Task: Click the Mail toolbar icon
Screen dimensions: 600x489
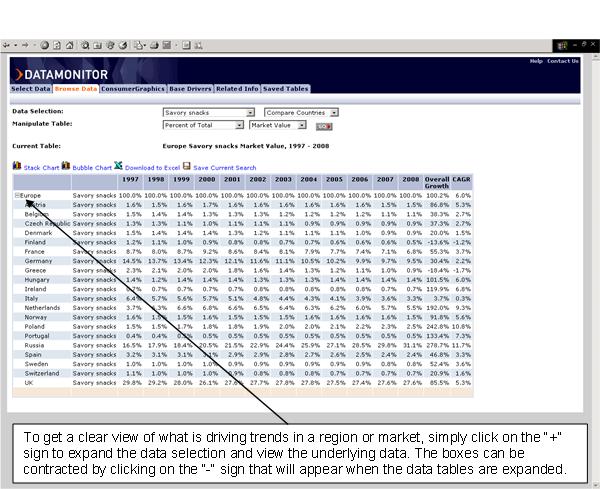Action: point(139,45)
